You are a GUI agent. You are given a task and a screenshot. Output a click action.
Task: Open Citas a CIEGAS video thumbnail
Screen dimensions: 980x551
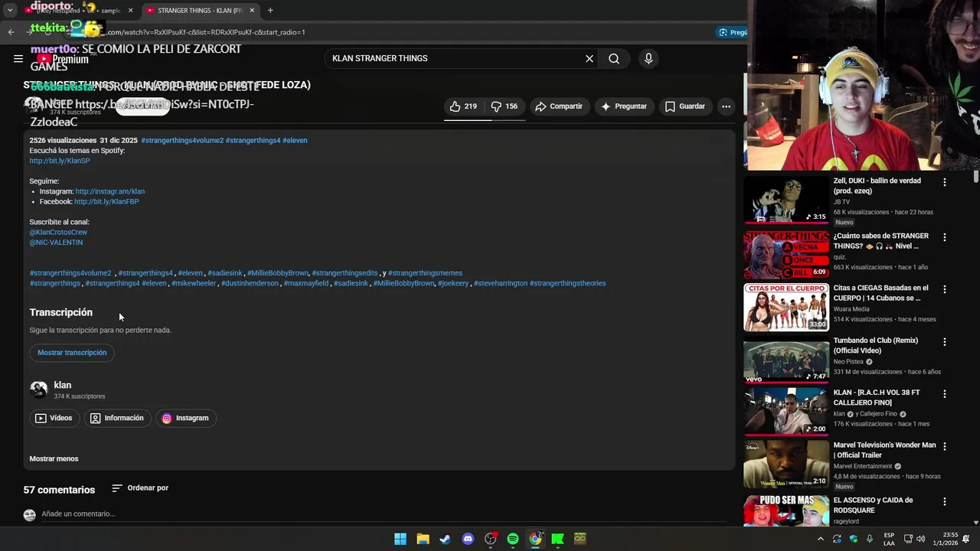(786, 307)
